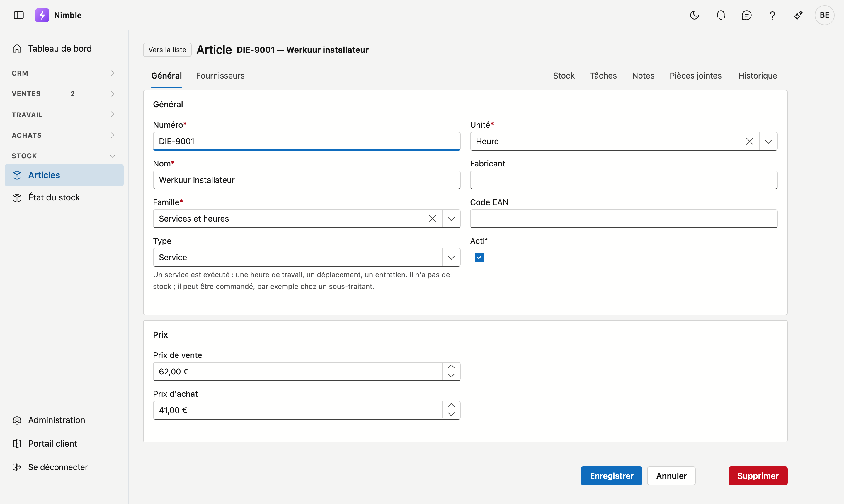Screen dimensions: 844x504
Task: Switch to dark mode moon icon
Action: 695,15
